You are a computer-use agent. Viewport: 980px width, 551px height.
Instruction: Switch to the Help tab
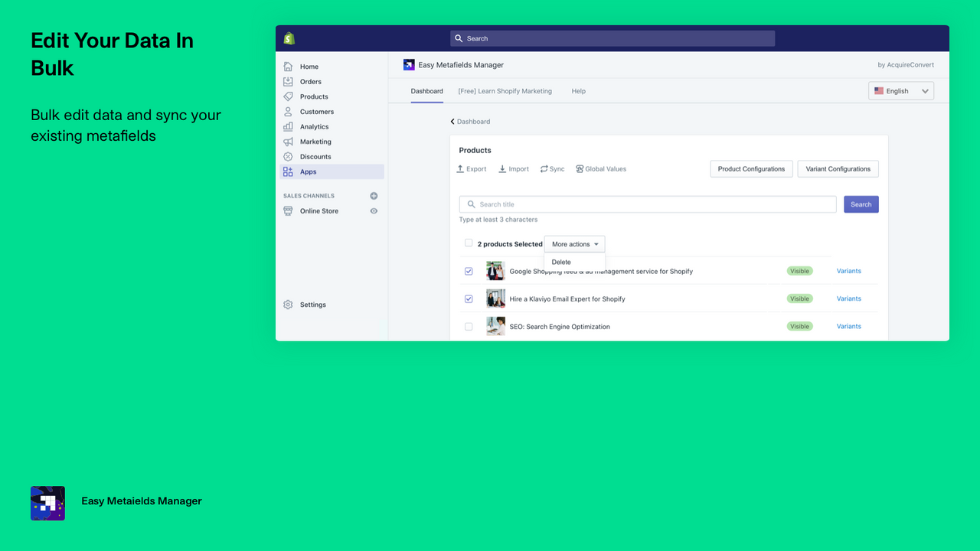(578, 90)
